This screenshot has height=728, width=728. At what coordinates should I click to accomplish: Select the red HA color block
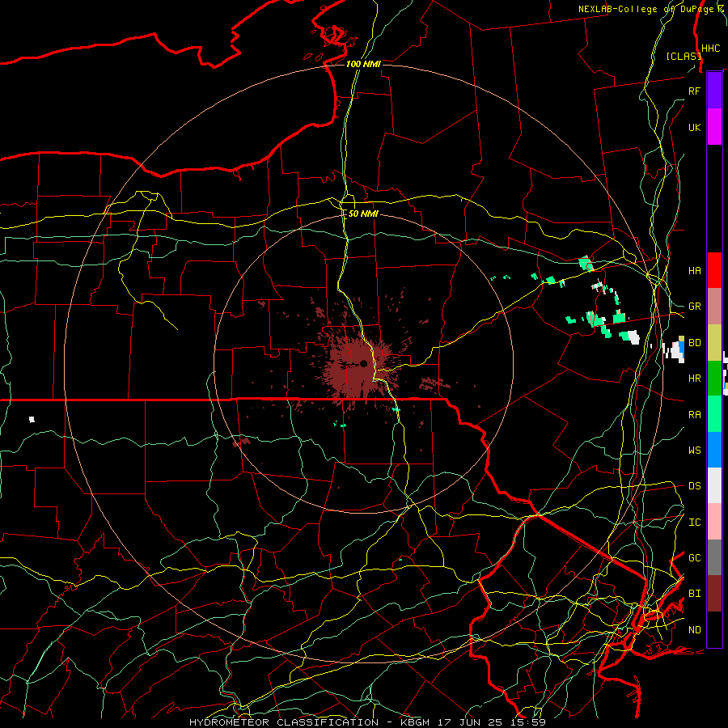pos(714,270)
